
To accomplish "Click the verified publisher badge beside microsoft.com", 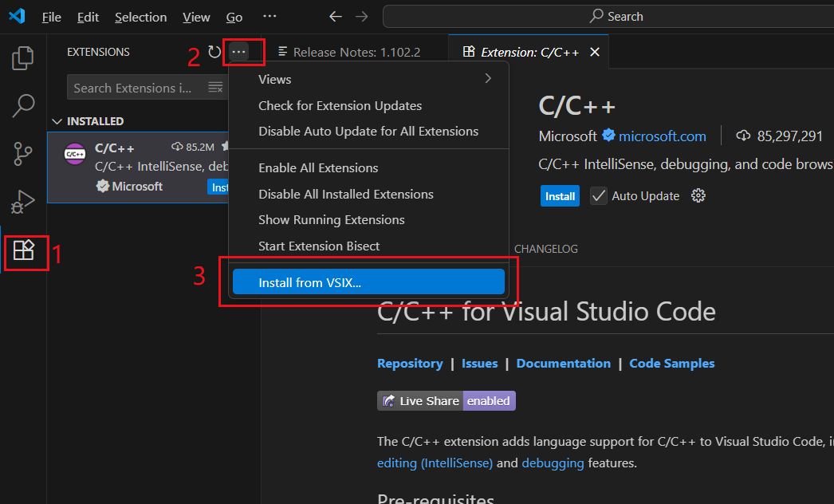I will point(608,136).
